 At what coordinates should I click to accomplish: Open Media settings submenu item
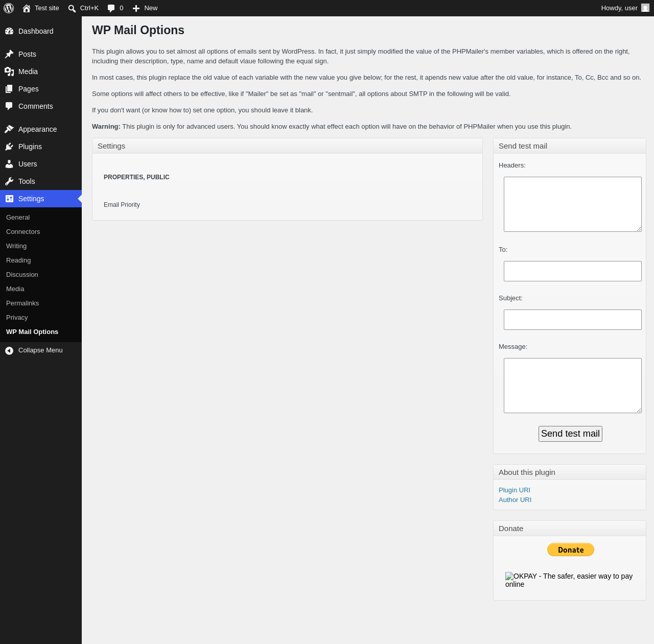pyautogui.click(x=15, y=289)
